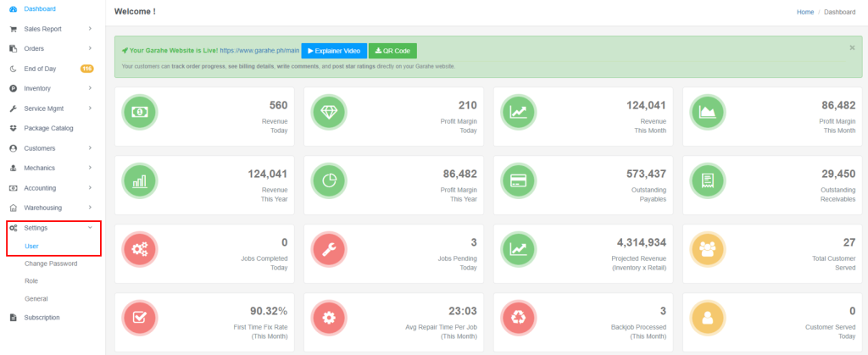Click the Outstanding Receivables receipt icon
The width and height of the screenshot is (868, 355).
tap(708, 181)
